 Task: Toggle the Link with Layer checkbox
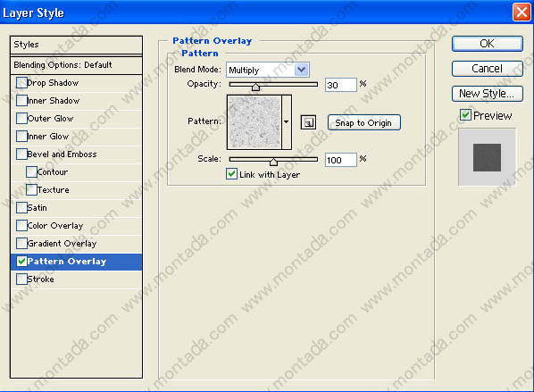tap(231, 174)
